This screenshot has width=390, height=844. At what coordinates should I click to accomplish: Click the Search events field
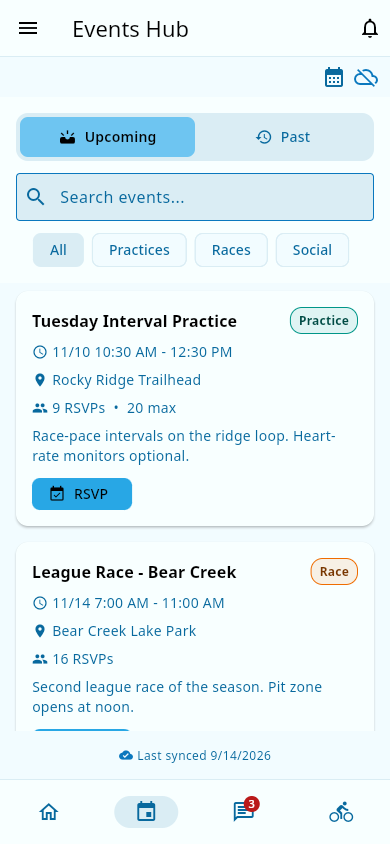(x=195, y=197)
